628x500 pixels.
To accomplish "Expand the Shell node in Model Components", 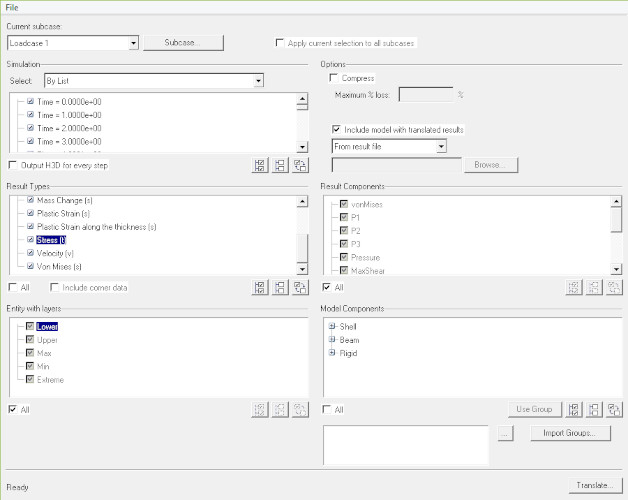I will [x=331, y=327].
